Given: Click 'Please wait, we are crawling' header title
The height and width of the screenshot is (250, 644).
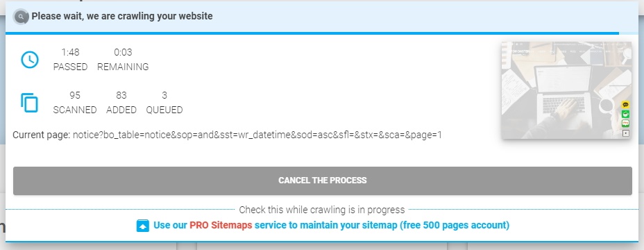Looking at the screenshot, I should coord(122,17).
